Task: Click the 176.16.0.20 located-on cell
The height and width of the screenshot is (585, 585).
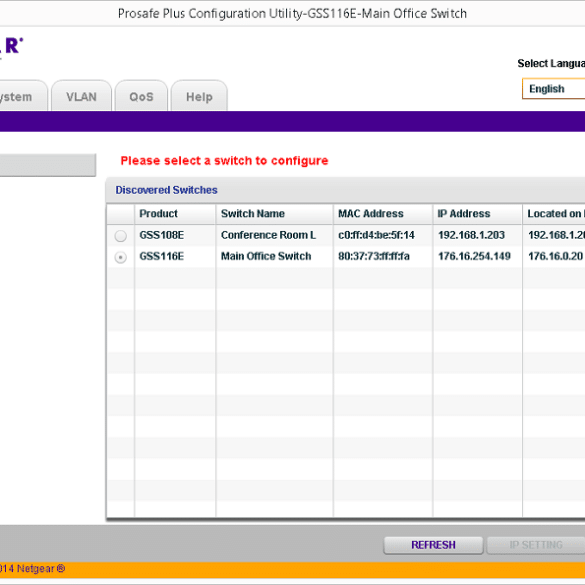Action: tap(555, 256)
